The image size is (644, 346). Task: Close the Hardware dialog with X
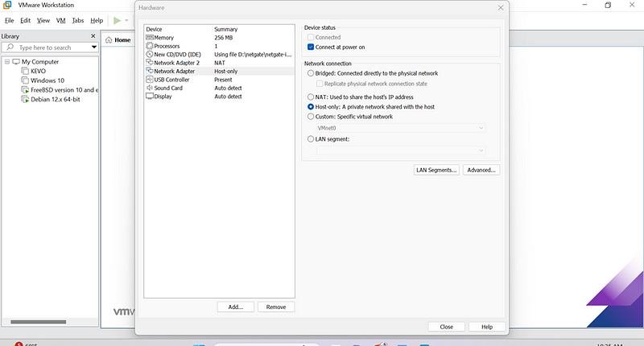click(501, 8)
